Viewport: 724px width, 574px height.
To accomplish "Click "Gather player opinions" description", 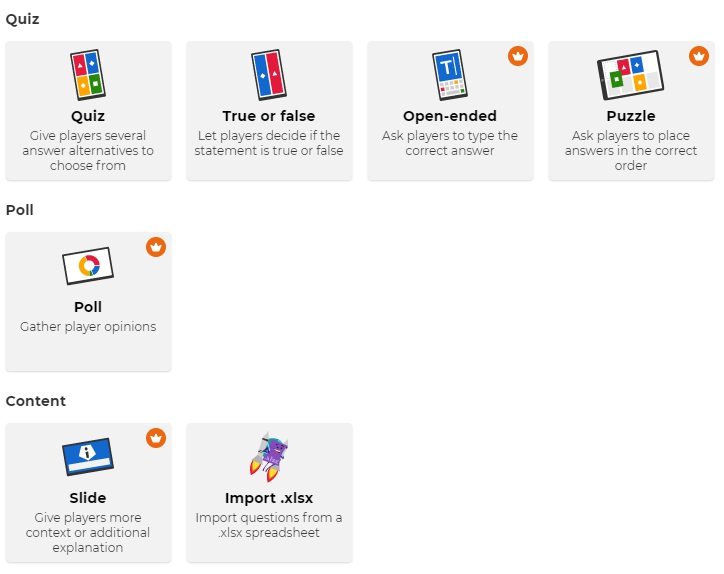I will click(x=88, y=326).
